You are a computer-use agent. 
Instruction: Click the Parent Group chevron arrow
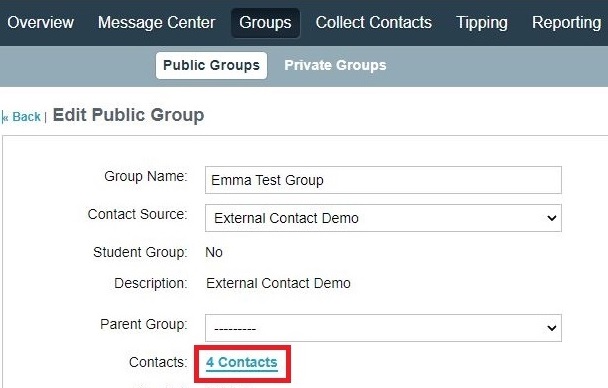551,328
